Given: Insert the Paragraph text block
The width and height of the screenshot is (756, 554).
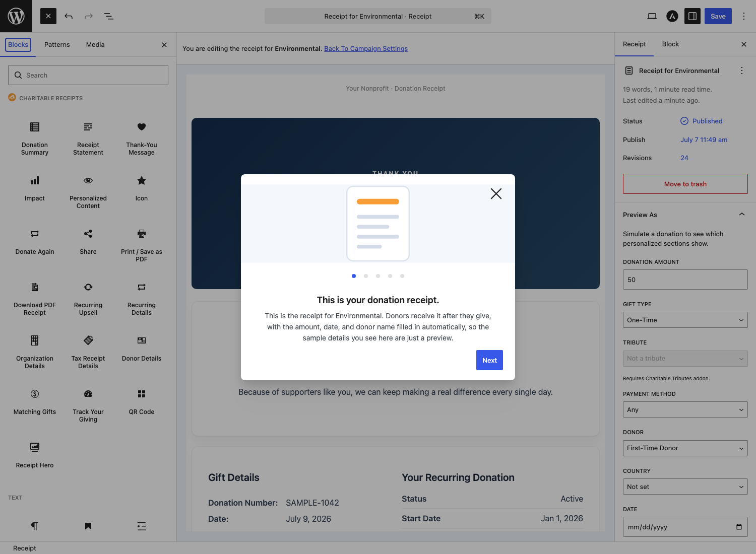Looking at the screenshot, I should coord(35,526).
